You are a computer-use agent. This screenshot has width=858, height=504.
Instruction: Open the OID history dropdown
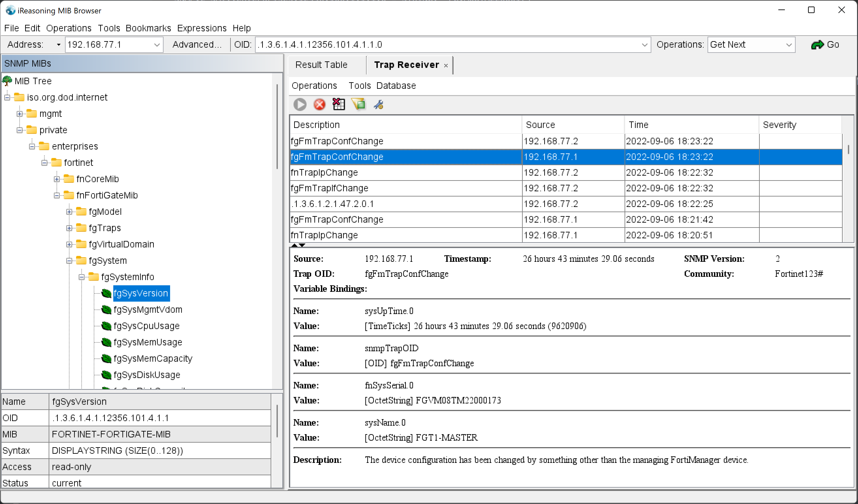click(x=644, y=45)
